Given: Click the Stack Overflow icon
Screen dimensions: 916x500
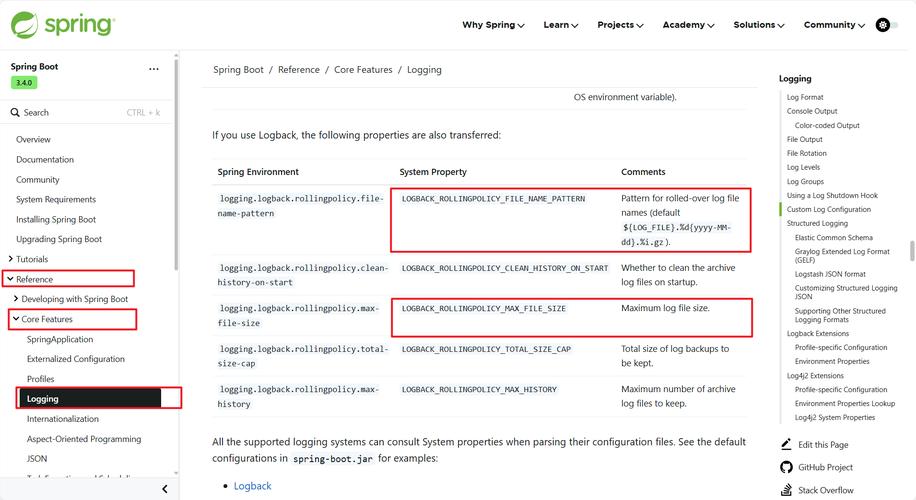Looking at the screenshot, I should coord(786,489).
